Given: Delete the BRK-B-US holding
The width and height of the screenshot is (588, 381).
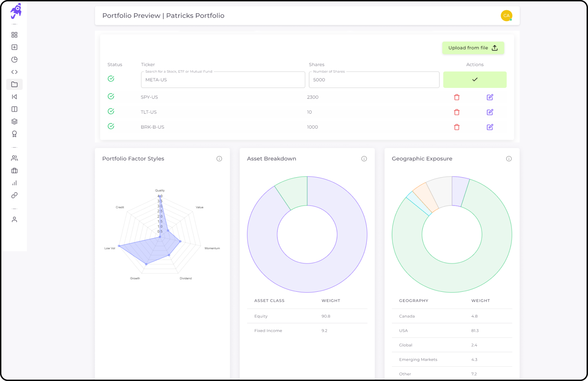Looking at the screenshot, I should 457,127.
